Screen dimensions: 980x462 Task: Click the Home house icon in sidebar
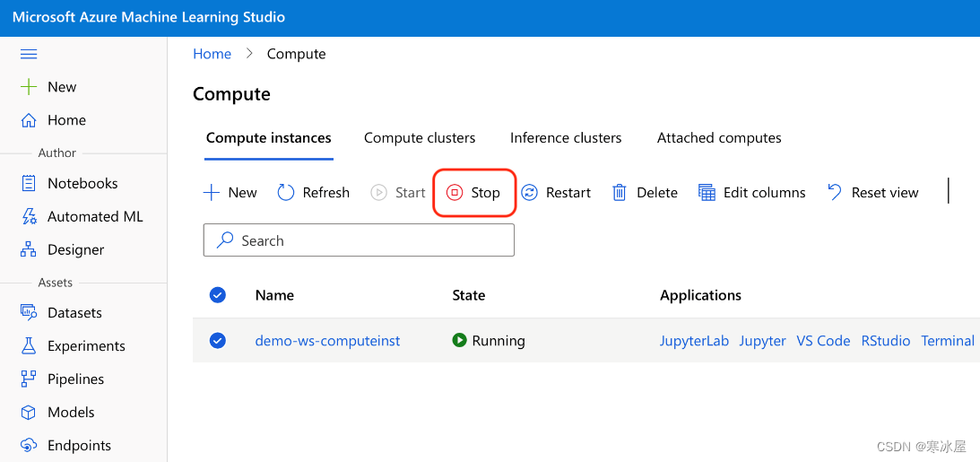click(x=29, y=120)
